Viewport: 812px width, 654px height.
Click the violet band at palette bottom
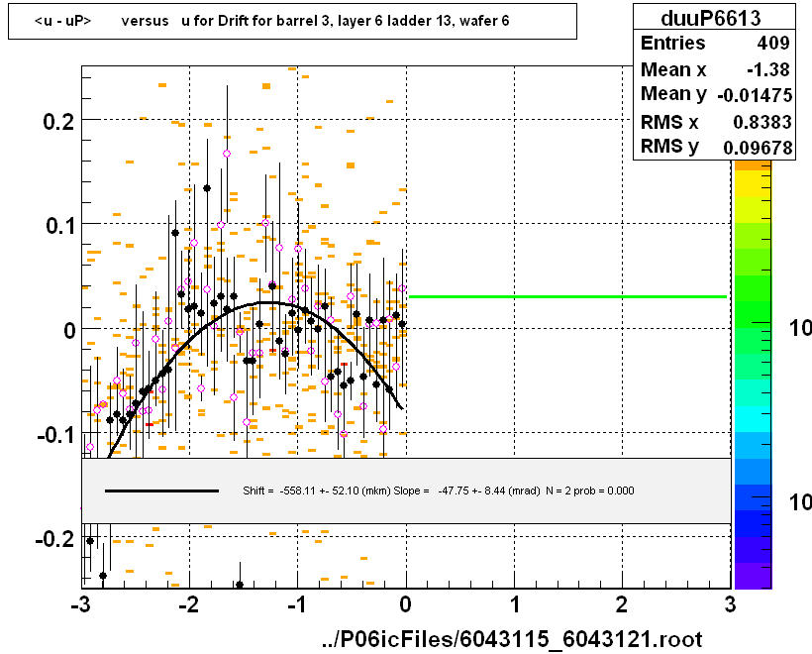coord(753,576)
